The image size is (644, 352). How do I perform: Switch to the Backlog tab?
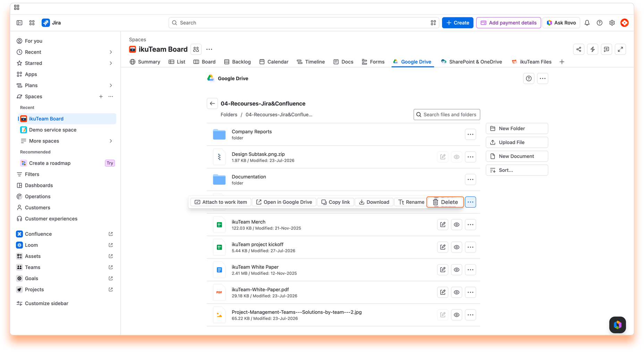tap(237, 62)
